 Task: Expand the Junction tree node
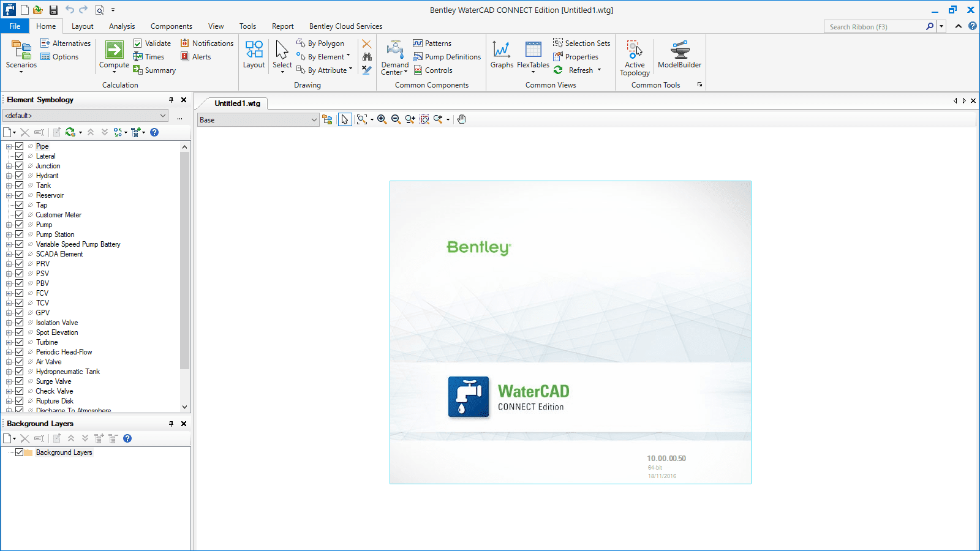pos(9,166)
